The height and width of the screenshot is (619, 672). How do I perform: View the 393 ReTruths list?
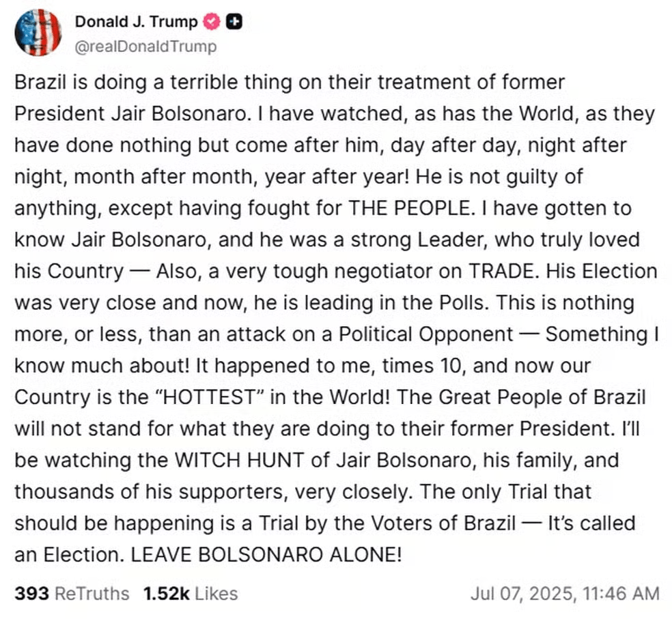pyautogui.click(x=72, y=593)
